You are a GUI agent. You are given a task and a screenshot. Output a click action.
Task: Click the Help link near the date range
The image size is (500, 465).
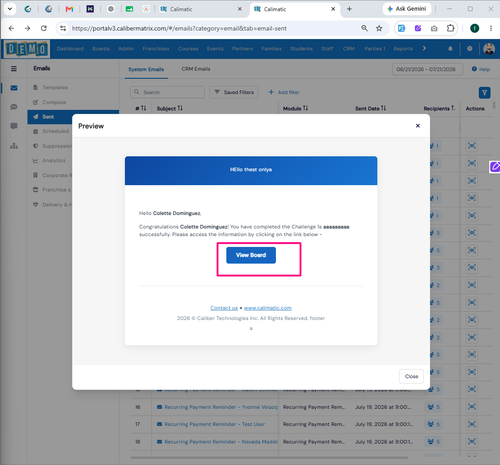(x=481, y=69)
